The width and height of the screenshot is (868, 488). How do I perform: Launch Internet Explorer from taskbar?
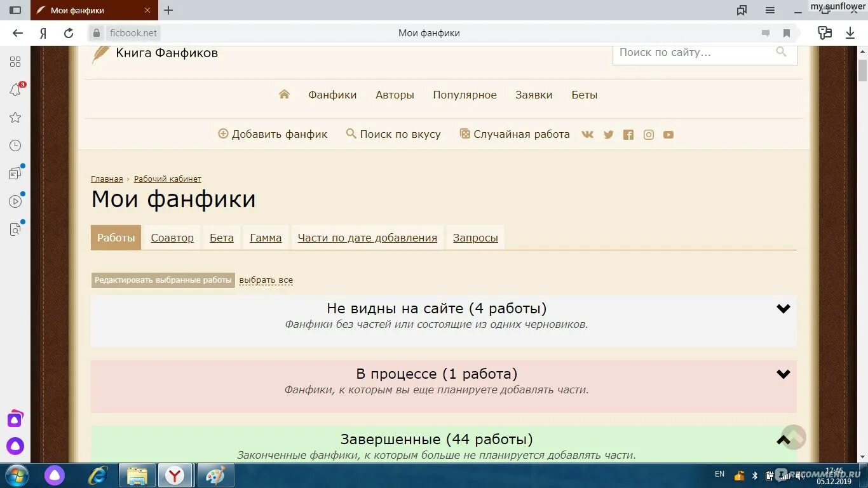(98, 475)
